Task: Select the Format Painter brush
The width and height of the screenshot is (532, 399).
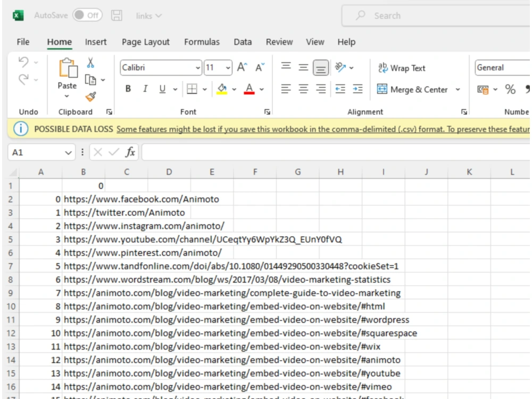Action: [x=90, y=97]
